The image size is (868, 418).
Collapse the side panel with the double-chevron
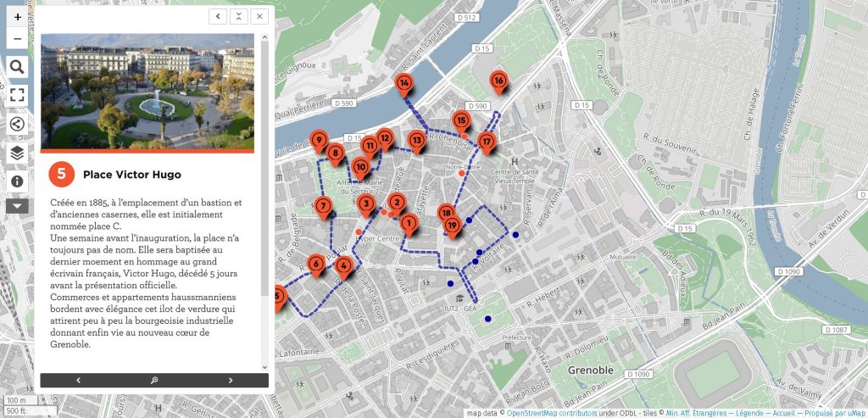click(x=239, y=17)
